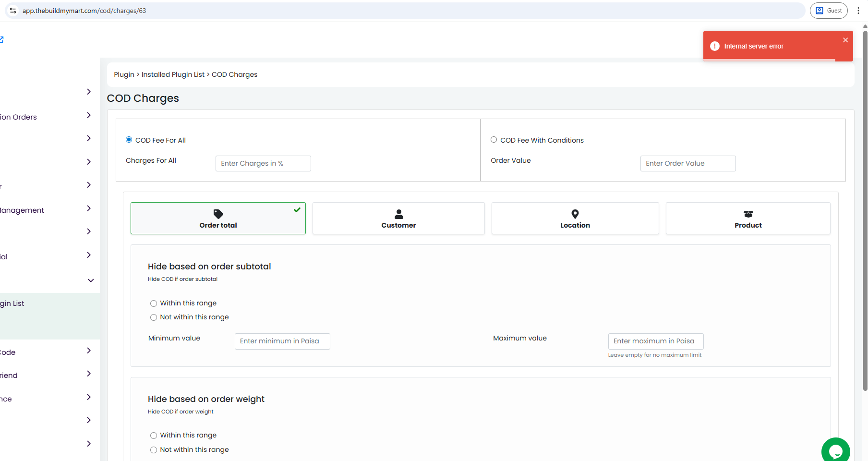Image resolution: width=868 pixels, height=461 pixels.
Task: Click the browser address bar URL
Action: click(84, 11)
